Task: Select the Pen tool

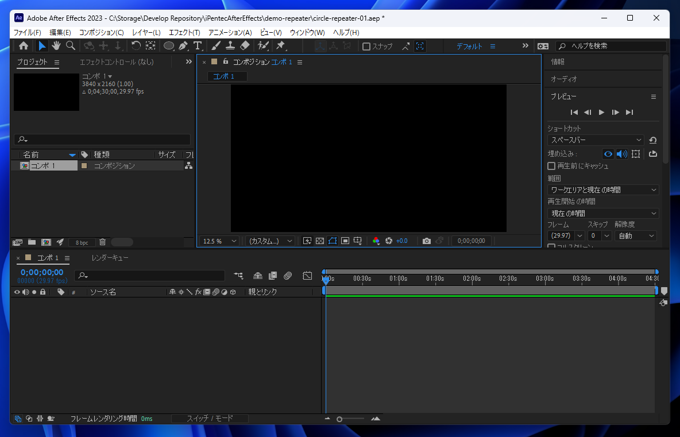Action: click(183, 46)
